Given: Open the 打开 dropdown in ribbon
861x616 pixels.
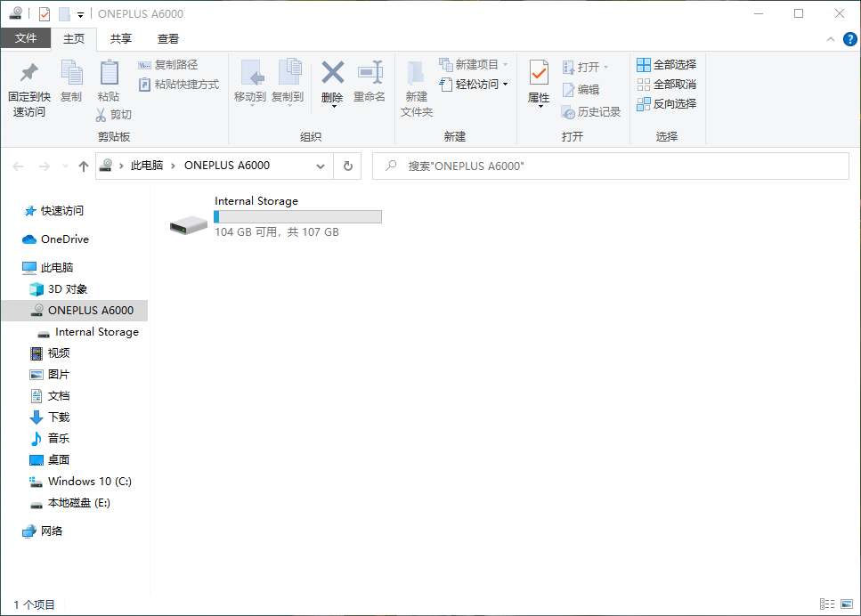Looking at the screenshot, I should pyautogui.click(x=585, y=68).
